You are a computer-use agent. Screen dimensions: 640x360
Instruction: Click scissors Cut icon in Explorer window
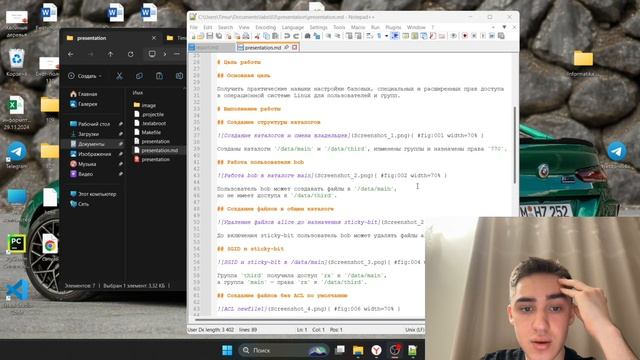click(x=119, y=76)
